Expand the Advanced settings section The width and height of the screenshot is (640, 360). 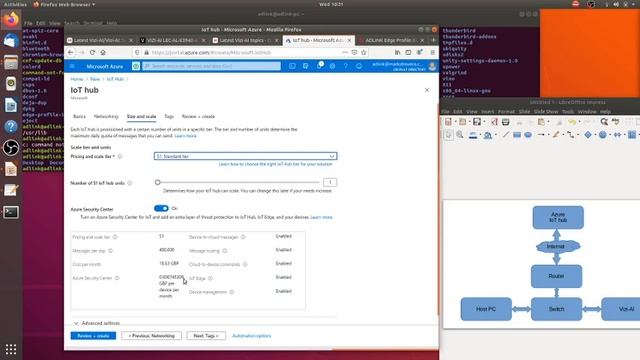97,323
